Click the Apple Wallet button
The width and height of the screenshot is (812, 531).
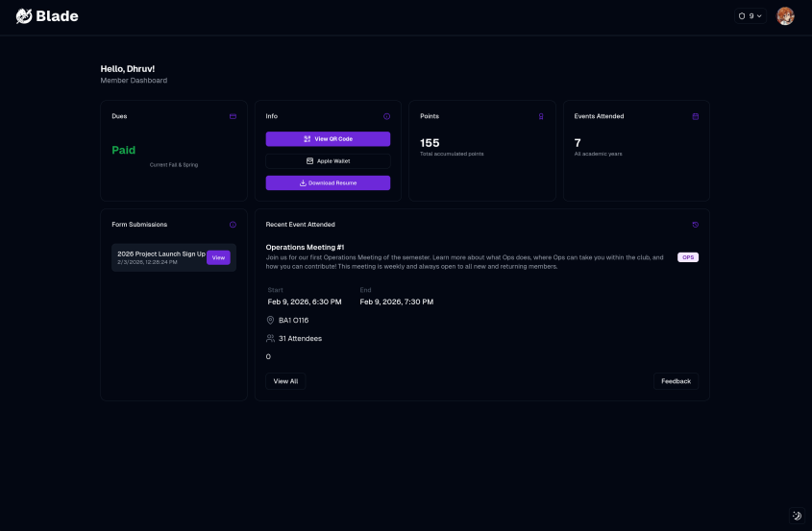(x=328, y=161)
